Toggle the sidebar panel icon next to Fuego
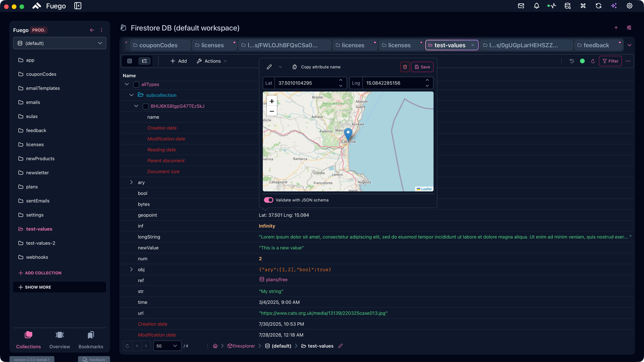Screen dimensions: 644x362 tap(78, 6)
